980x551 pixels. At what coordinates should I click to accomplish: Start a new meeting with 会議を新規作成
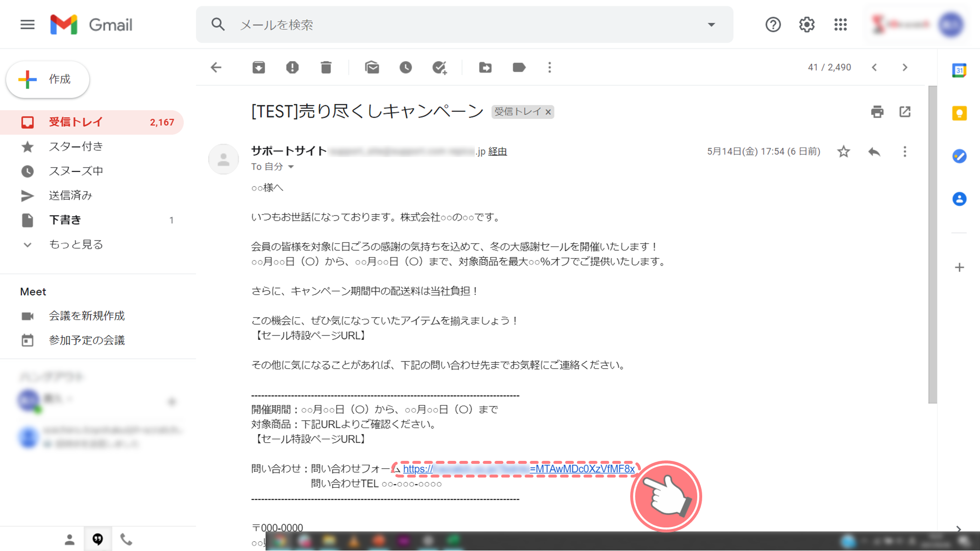tap(87, 316)
